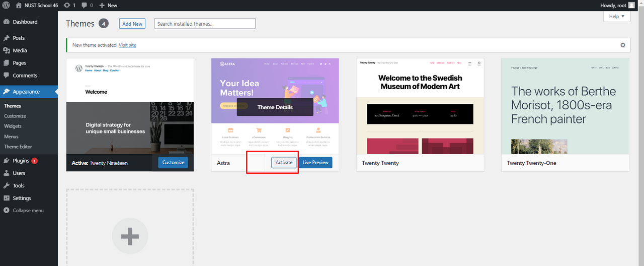
Task: Click Live Preview for Astra
Action: [x=315, y=162]
